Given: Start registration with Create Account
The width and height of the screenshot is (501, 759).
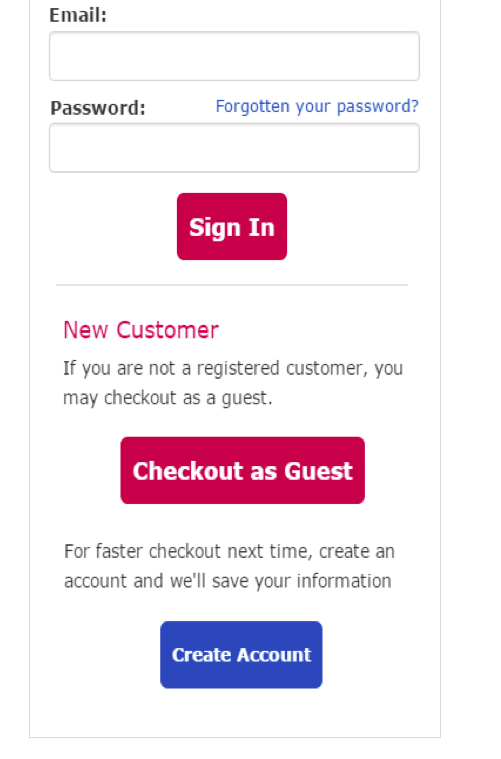Looking at the screenshot, I should 241,654.
